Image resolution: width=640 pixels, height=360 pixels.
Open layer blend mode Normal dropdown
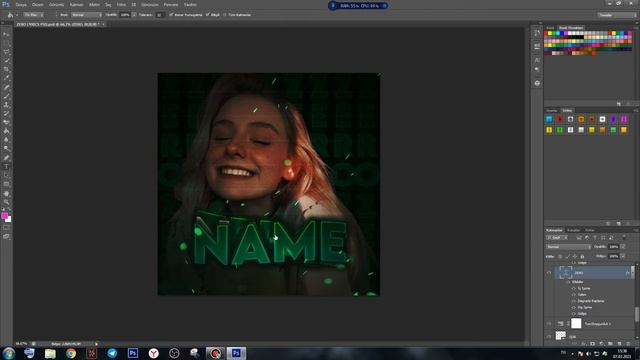[568, 247]
